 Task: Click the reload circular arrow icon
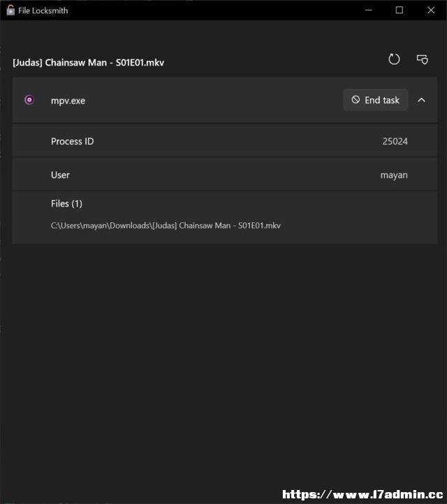pyautogui.click(x=394, y=59)
